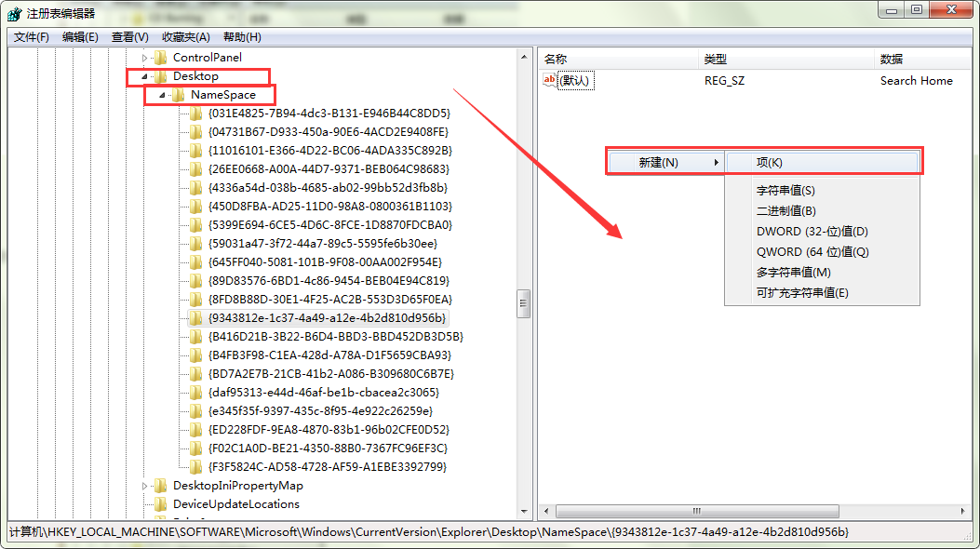
Task: Select DWORD (32-位)值(D) from the submenu
Action: point(812,232)
